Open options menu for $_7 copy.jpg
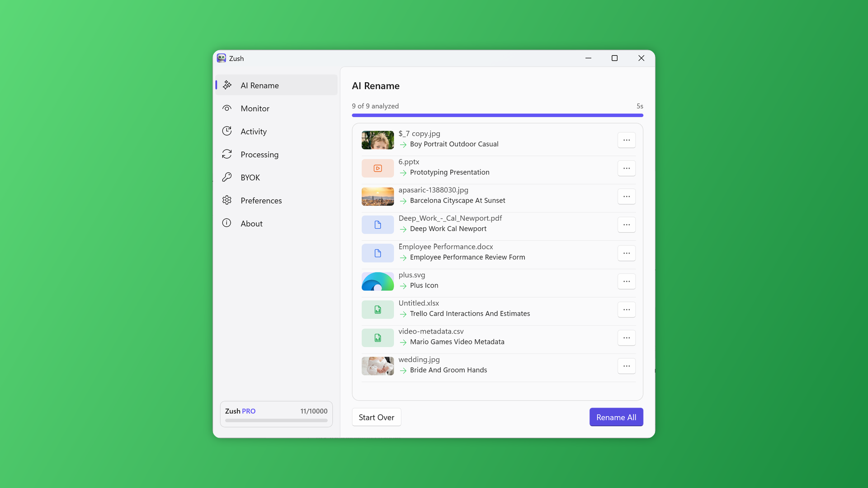The image size is (868, 488). click(627, 140)
